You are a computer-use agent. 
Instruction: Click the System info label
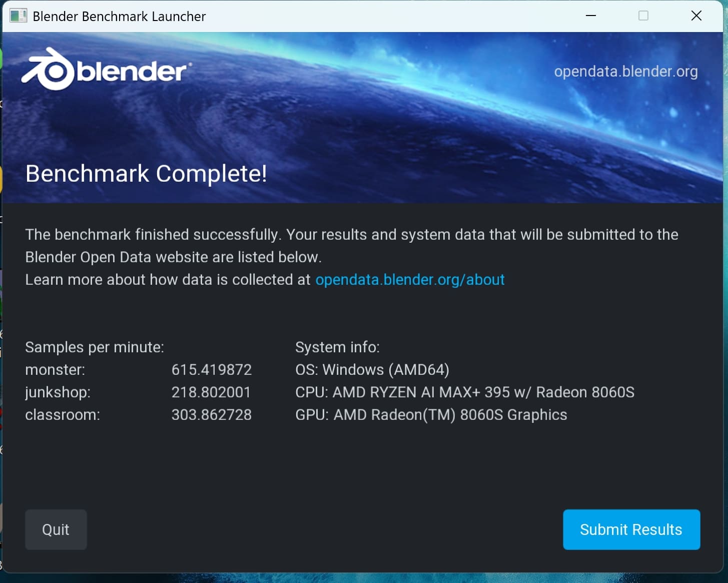coord(337,347)
